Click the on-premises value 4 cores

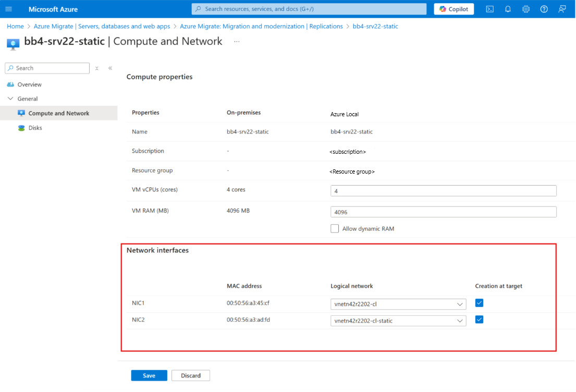tap(236, 190)
